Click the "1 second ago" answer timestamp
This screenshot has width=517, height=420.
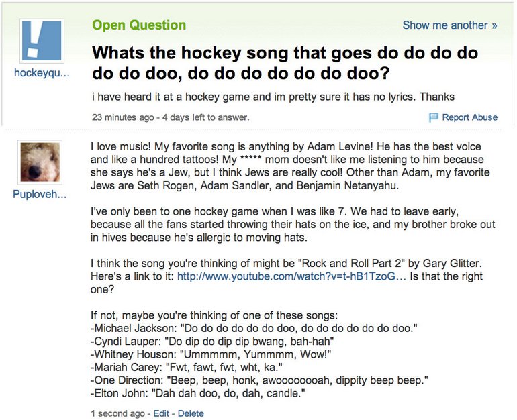pyautogui.click(x=118, y=413)
